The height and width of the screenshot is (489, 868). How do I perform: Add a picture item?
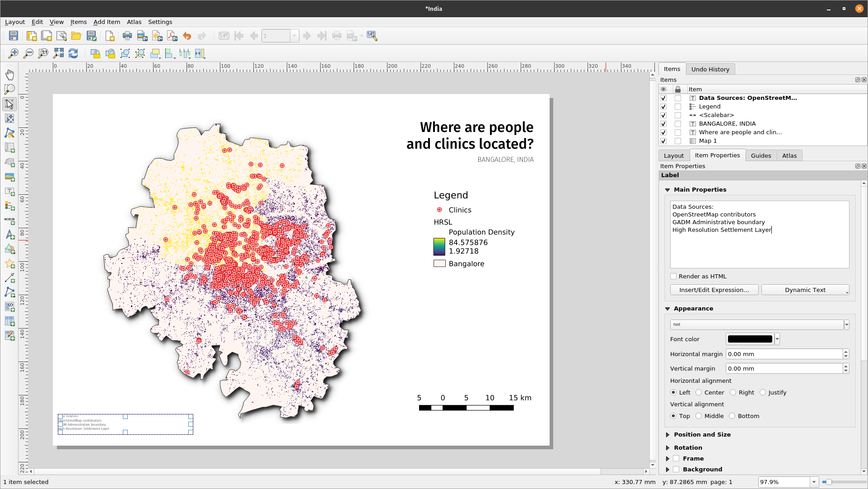tap(9, 177)
